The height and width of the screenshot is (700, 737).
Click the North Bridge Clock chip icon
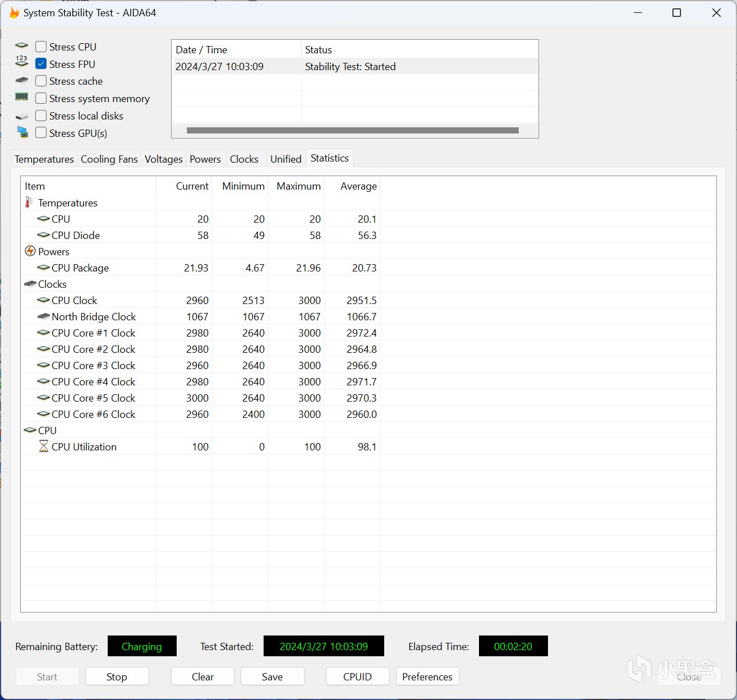pos(43,317)
